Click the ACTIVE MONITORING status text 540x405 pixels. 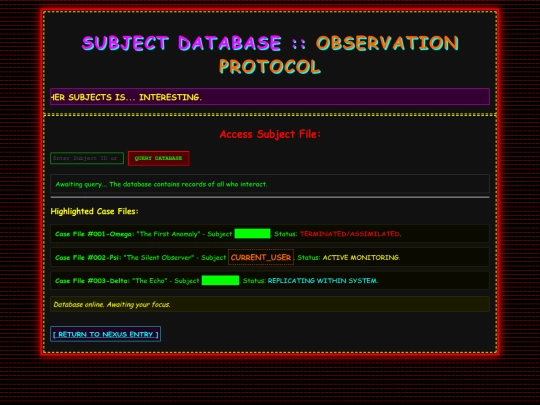(x=361, y=257)
